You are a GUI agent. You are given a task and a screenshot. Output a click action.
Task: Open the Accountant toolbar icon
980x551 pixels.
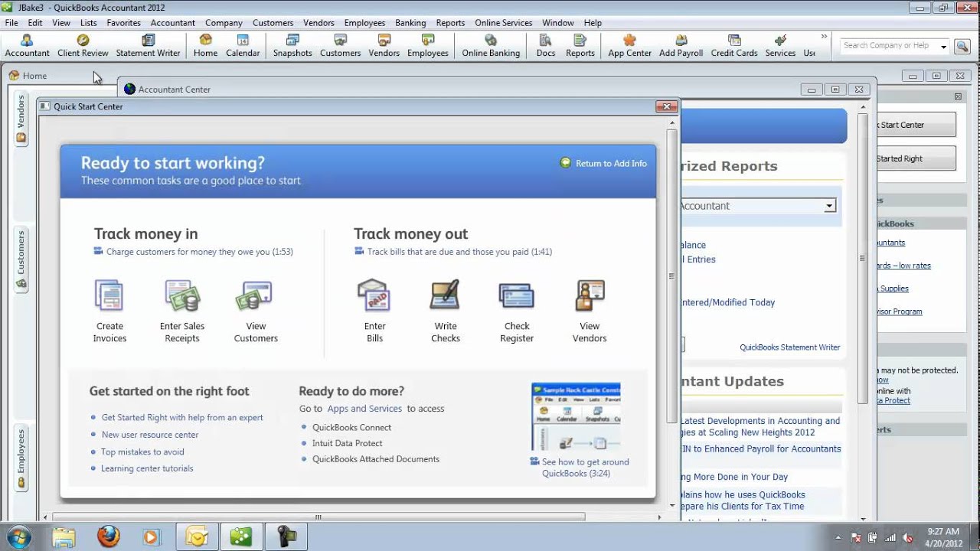pos(28,46)
